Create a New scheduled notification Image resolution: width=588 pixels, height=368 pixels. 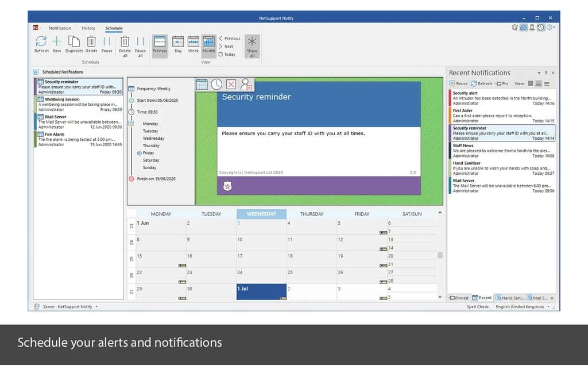pos(57,44)
